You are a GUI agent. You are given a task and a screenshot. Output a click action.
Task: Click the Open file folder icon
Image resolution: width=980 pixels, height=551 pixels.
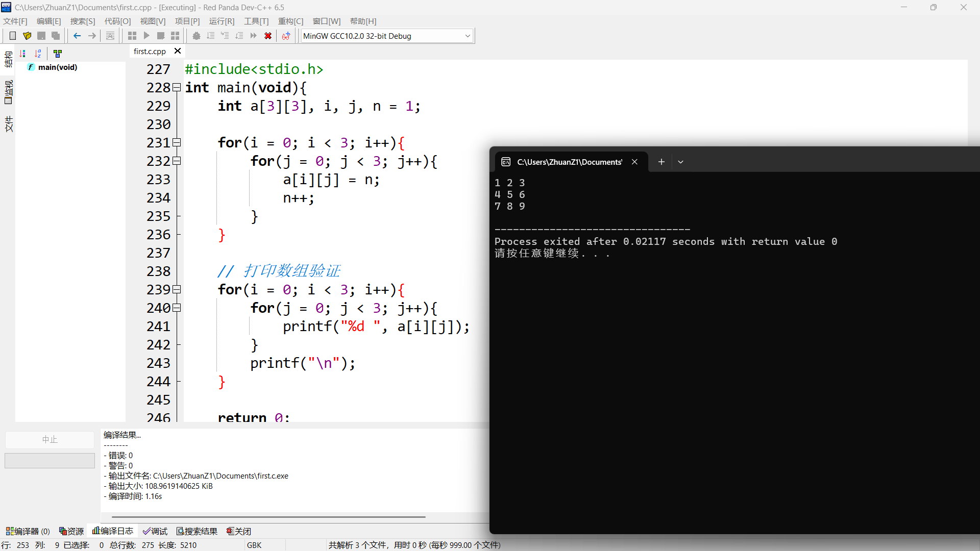click(x=27, y=36)
